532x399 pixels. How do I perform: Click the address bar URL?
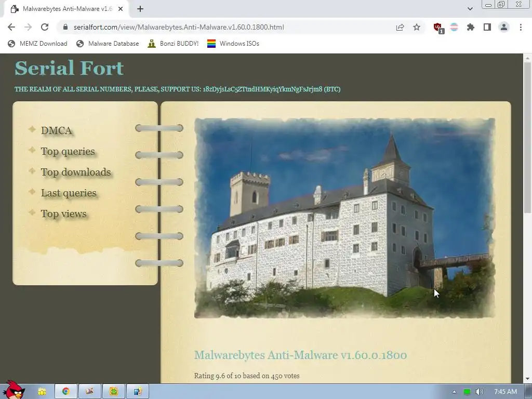pyautogui.click(x=179, y=27)
